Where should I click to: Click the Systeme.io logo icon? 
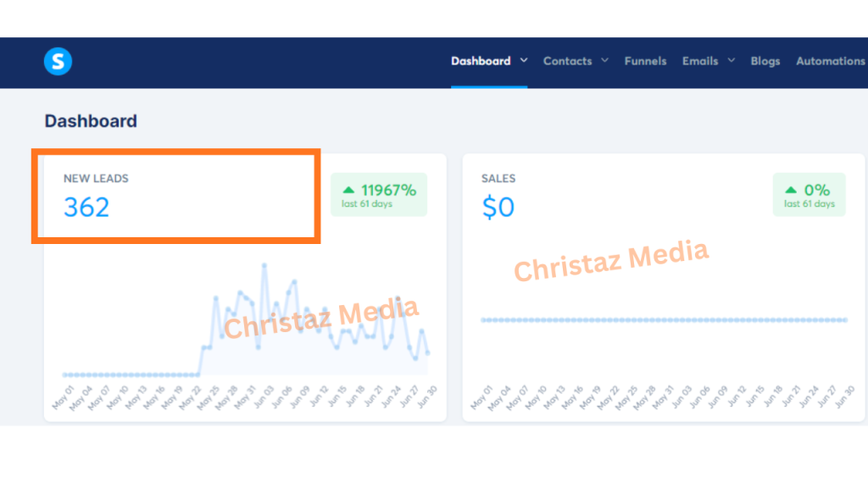[58, 61]
